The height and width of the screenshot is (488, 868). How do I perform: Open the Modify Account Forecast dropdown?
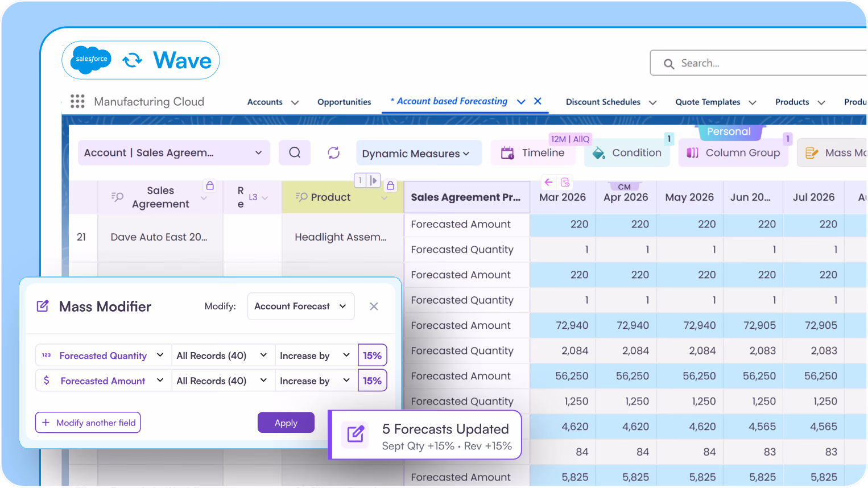click(x=301, y=306)
